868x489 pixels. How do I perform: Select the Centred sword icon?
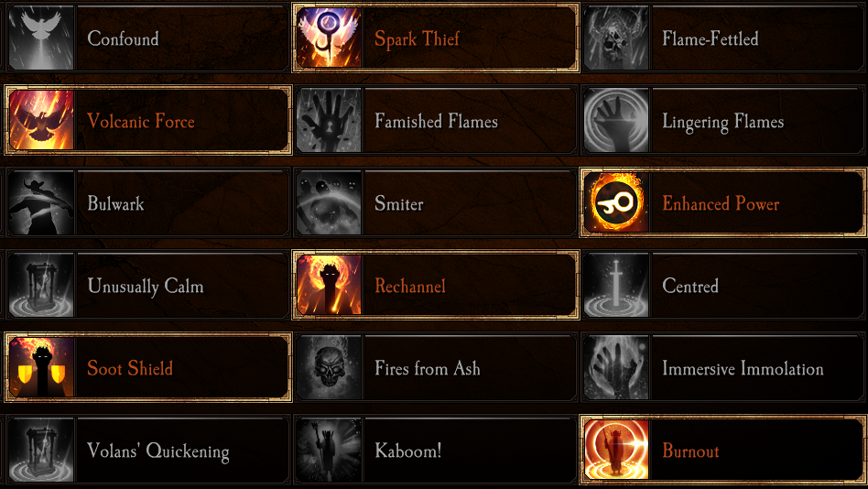[616, 285]
